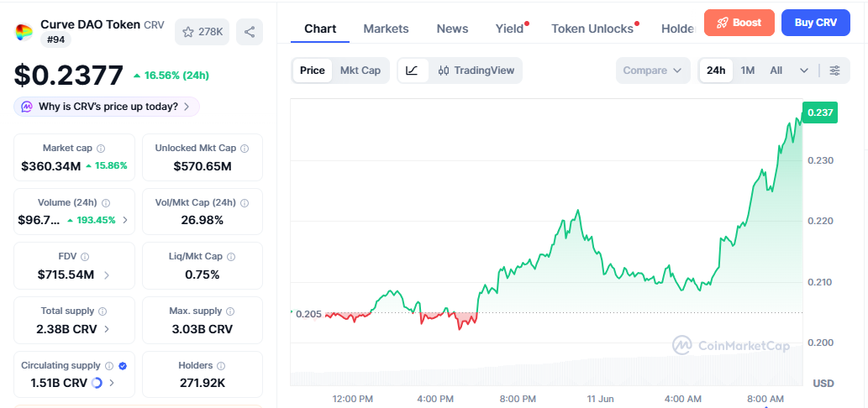Click the chart peak near 11 Jun
Screen dimensions: 868x408
click(x=578, y=211)
